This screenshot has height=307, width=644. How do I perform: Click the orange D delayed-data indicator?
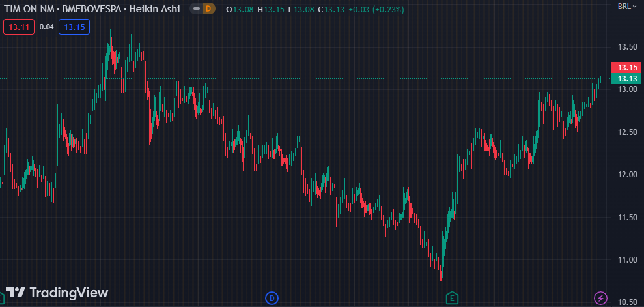[209, 8]
